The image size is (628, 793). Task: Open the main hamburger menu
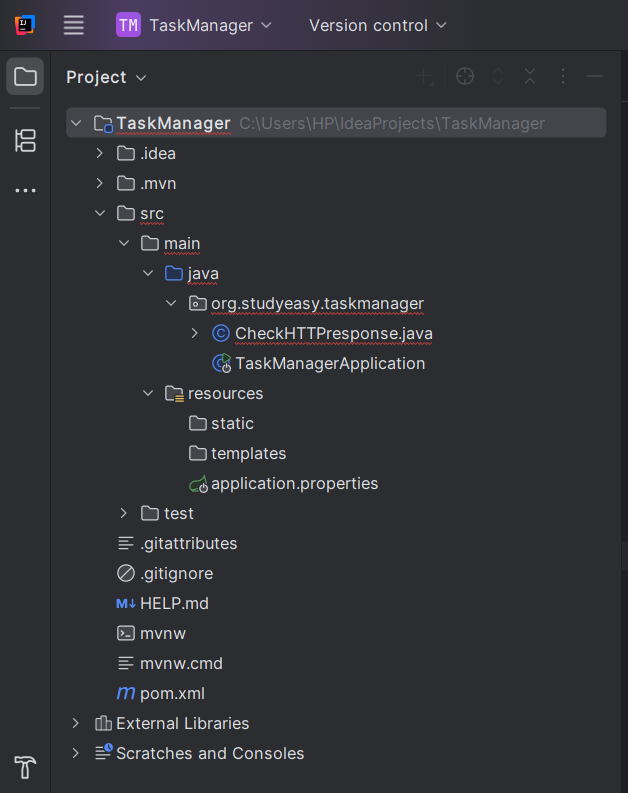(73, 25)
